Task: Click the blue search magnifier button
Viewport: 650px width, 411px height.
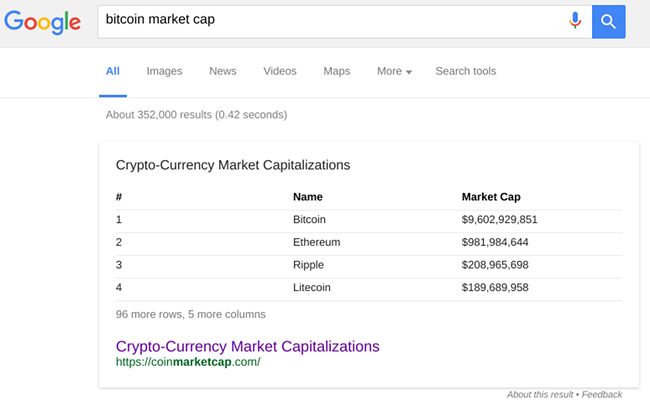Action: (608, 22)
